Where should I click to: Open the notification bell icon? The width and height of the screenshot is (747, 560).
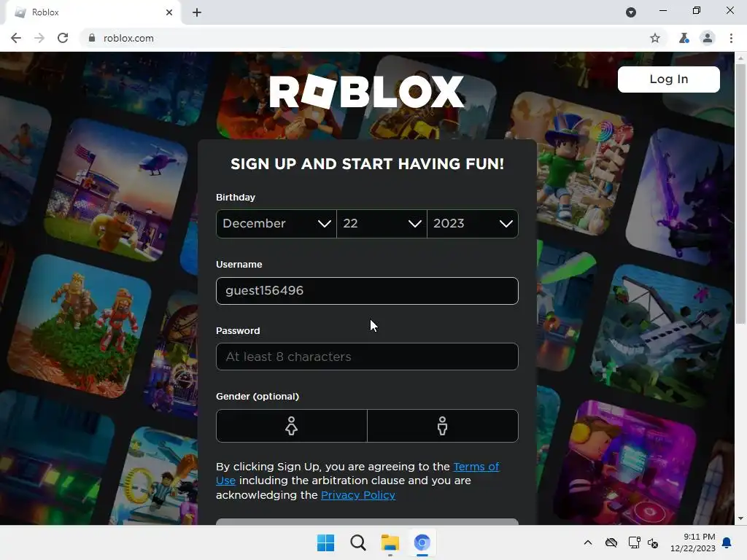727,542
